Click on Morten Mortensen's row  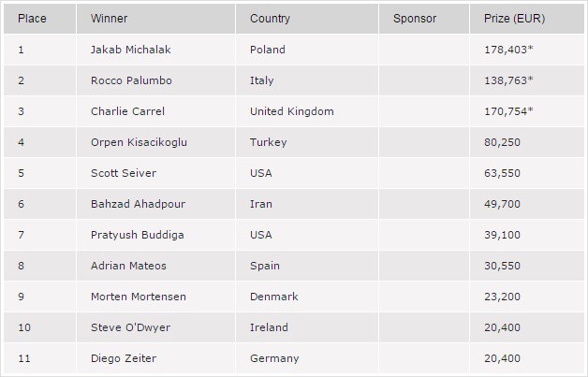coord(138,297)
